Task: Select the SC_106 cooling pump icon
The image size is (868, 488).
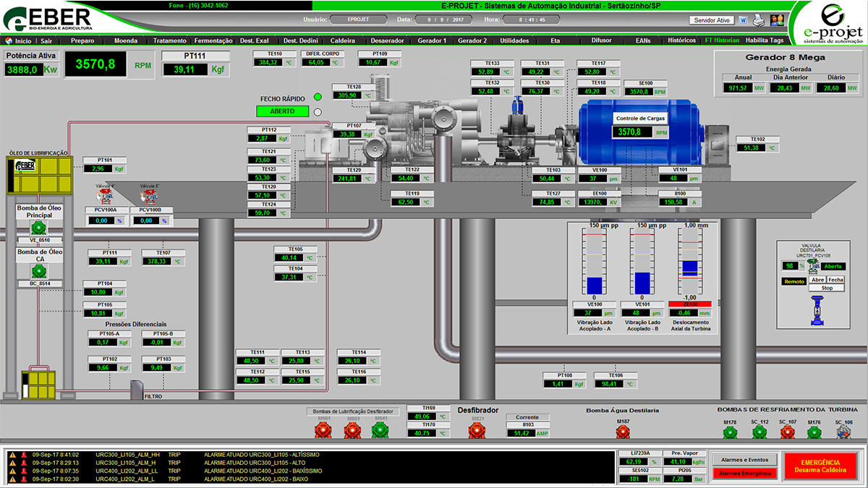Action: (843, 432)
